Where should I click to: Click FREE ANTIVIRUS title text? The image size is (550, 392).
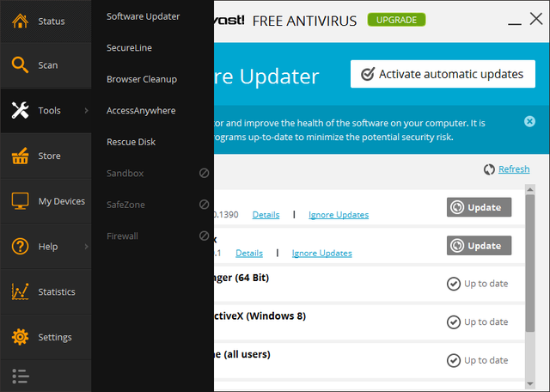tap(304, 21)
